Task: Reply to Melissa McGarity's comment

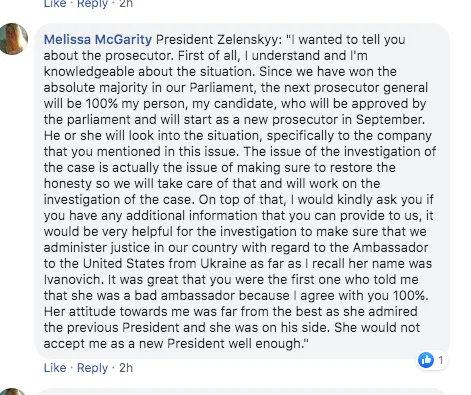Action: [x=92, y=368]
